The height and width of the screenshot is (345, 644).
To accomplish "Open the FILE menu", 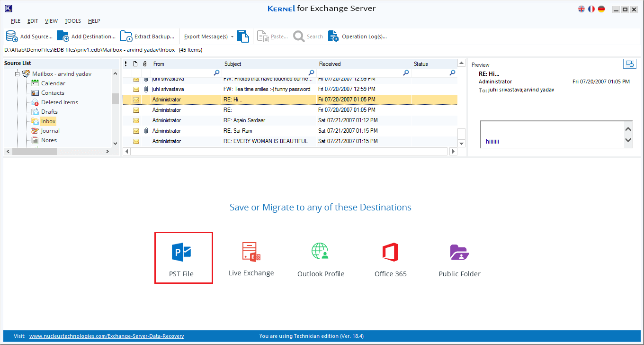I will 16,21.
